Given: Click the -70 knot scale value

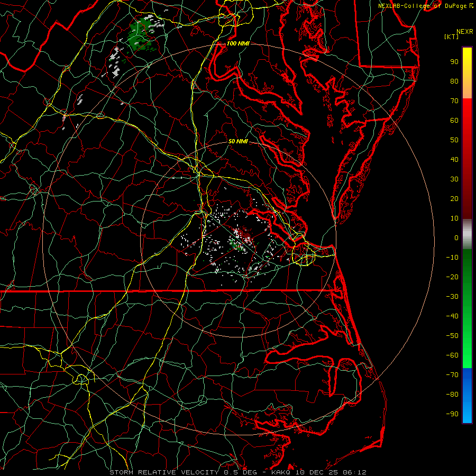Looking at the screenshot, I should [x=452, y=375].
